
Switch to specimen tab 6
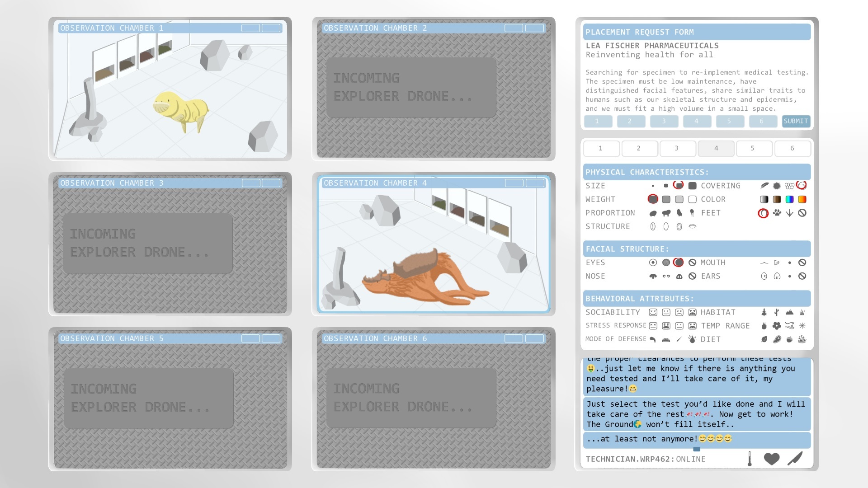coord(792,148)
